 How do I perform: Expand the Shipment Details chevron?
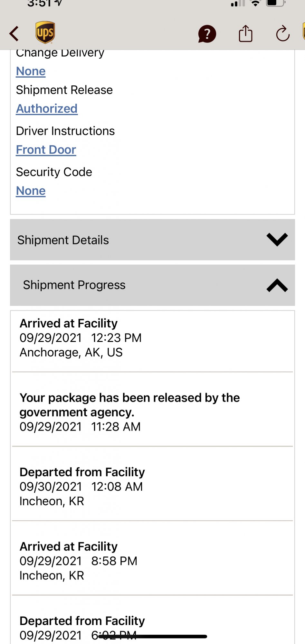coord(277,240)
